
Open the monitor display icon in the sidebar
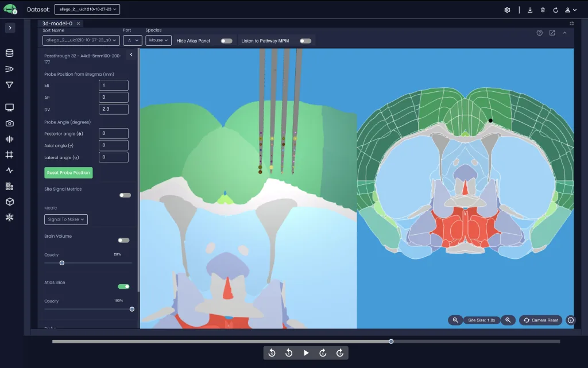pyautogui.click(x=10, y=107)
